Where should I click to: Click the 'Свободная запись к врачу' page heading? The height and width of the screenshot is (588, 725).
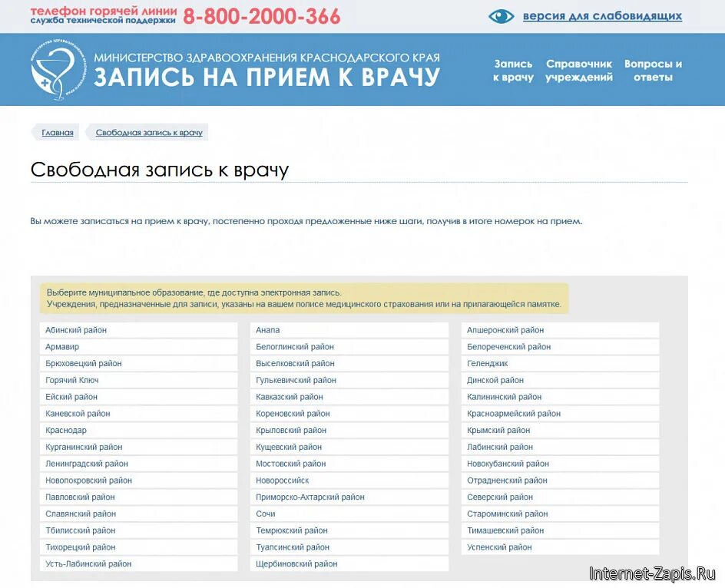coord(160,170)
